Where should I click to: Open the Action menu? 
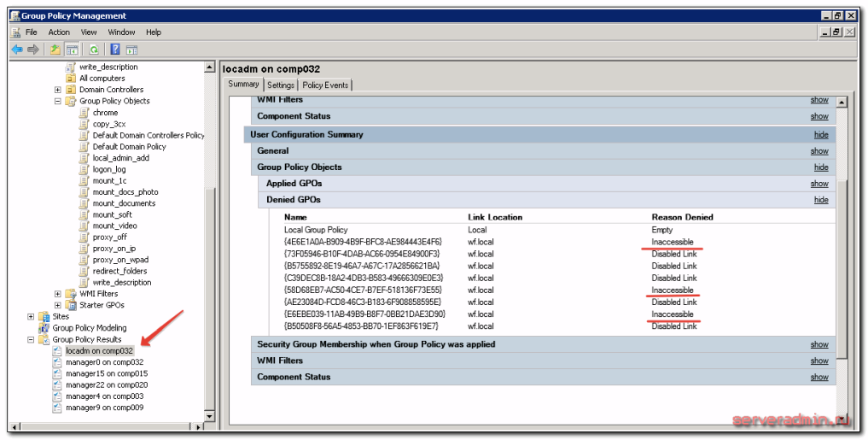point(59,32)
